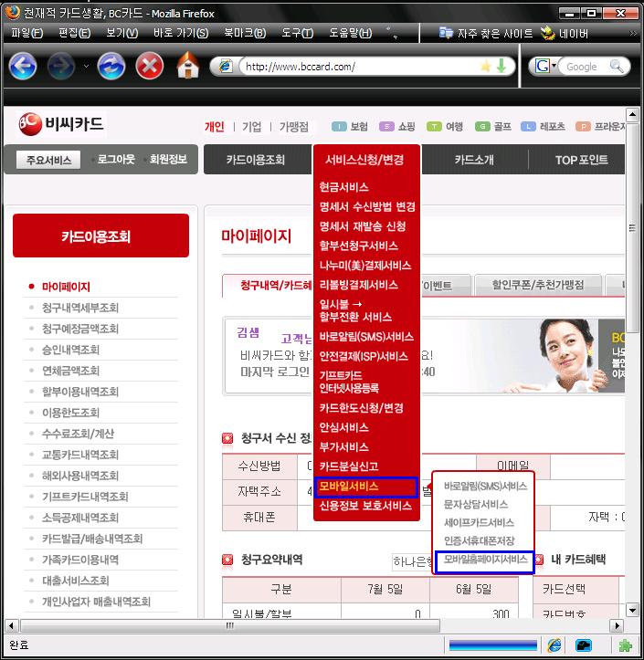Screen dimensions: 644x660
Task: Open the 보기(V) menu
Action: coord(122,33)
